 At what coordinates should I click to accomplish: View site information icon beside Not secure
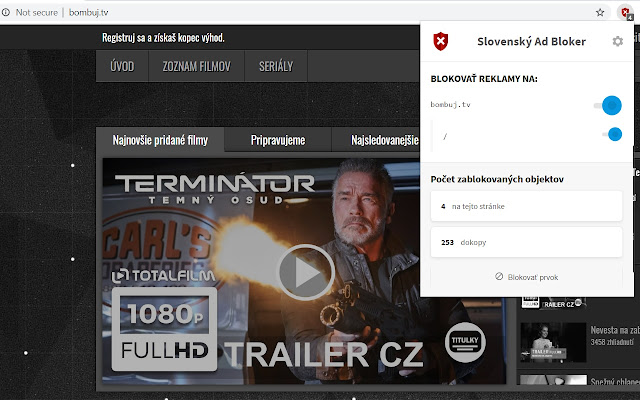5,12
